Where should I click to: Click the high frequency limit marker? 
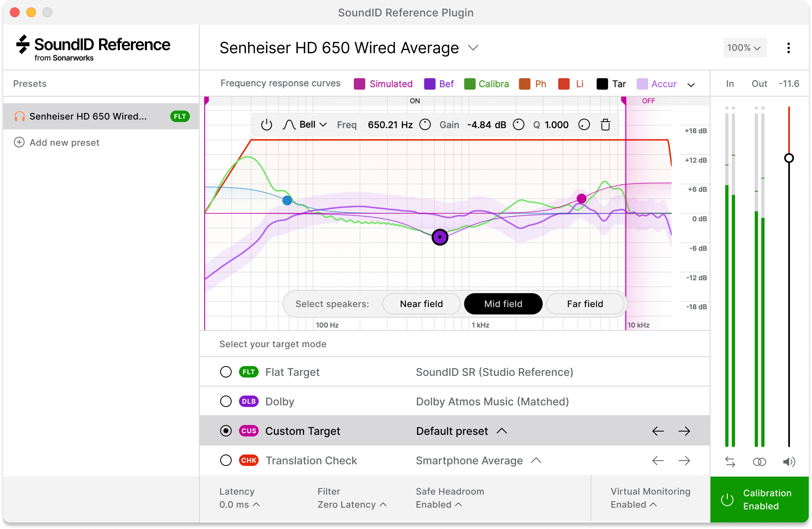coord(624,100)
